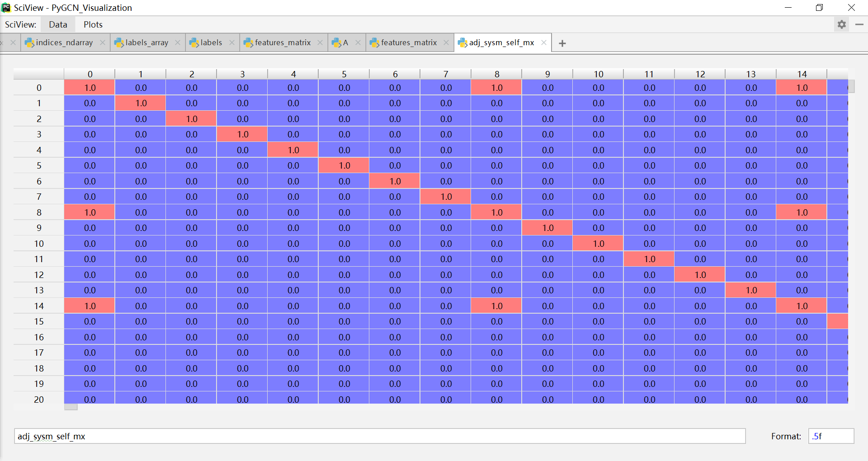Close the labels tab
Image resolution: width=868 pixels, height=461 pixels.
[232, 42]
